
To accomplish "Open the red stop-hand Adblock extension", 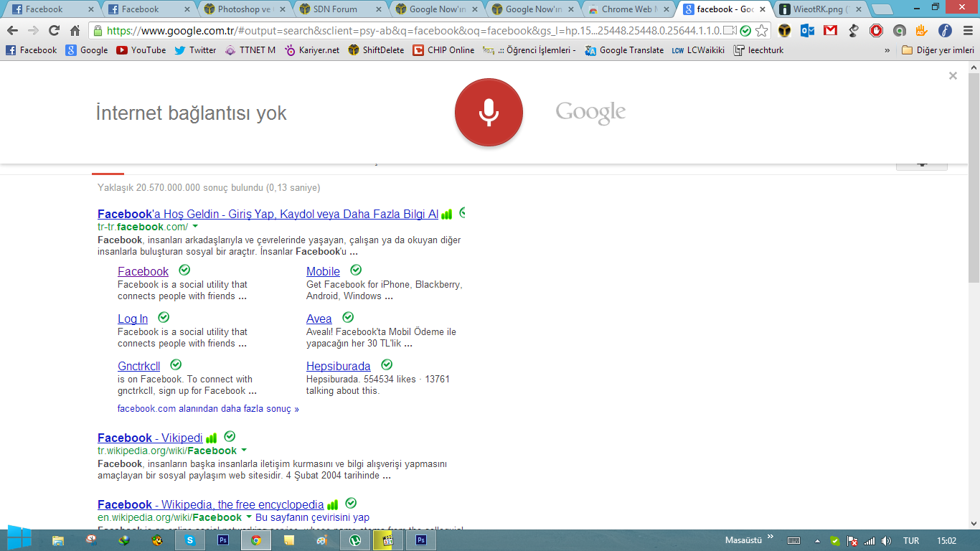I will point(876,31).
